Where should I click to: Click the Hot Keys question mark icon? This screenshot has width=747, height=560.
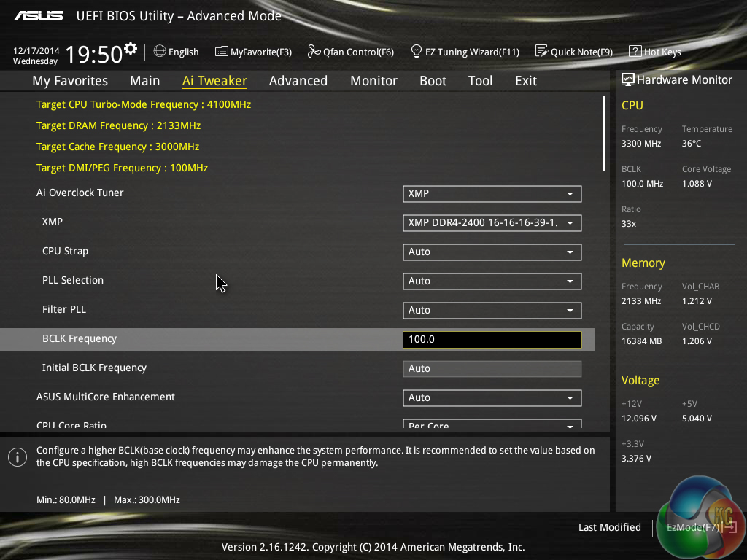635,51
